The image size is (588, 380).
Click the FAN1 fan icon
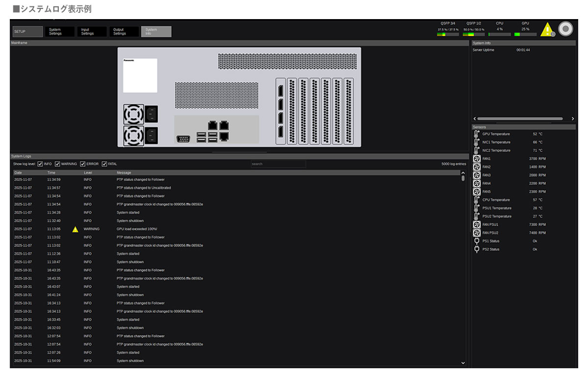click(476, 159)
